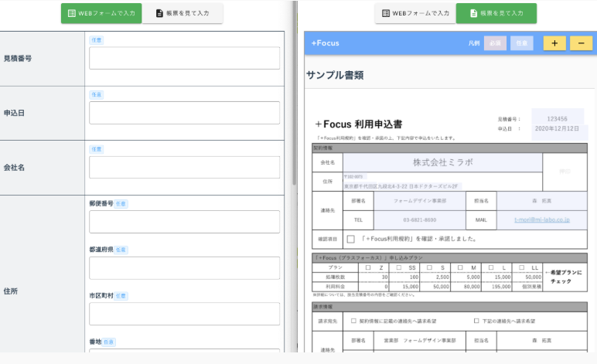The width and height of the screenshot is (597, 364).
Task: Click the 見積番号 input field in form
Action: (184, 59)
